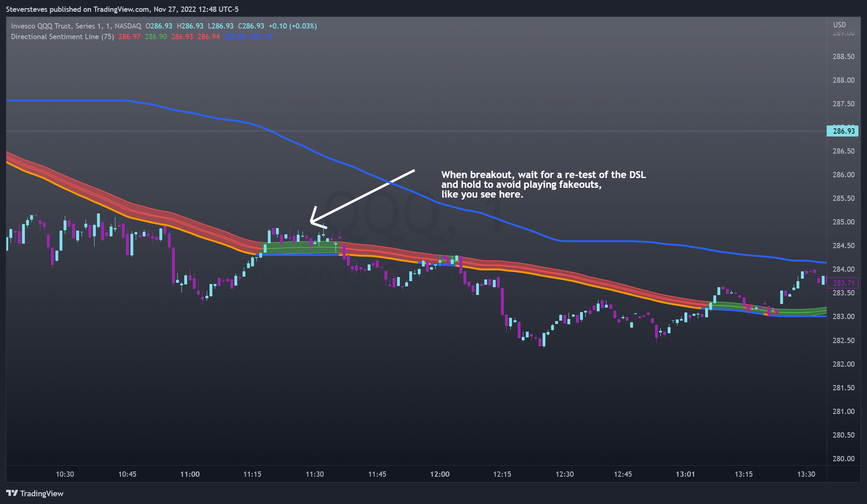Click the 12:00 time axis label

click(x=440, y=474)
